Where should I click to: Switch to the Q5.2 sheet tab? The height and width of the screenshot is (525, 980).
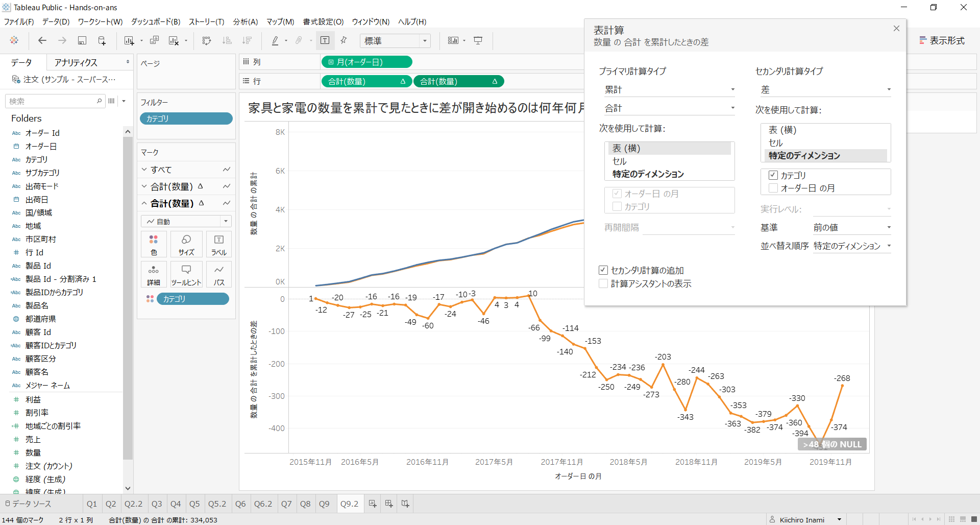pos(217,504)
